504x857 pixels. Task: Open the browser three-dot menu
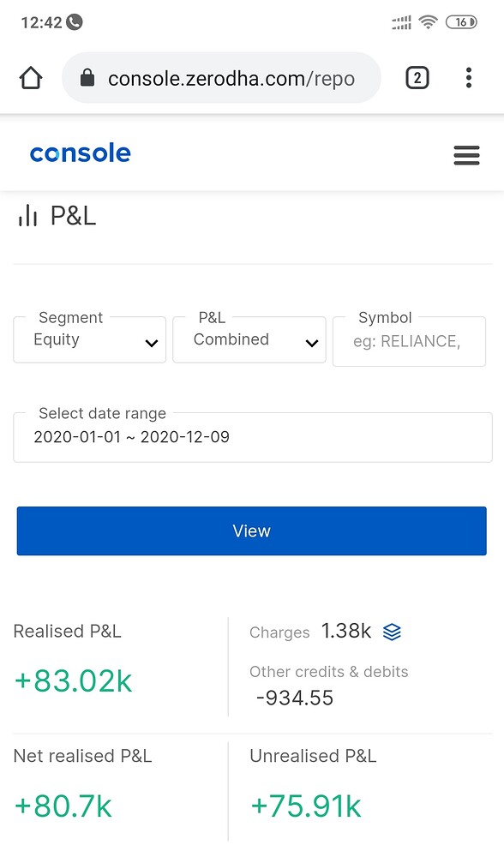pos(469,77)
